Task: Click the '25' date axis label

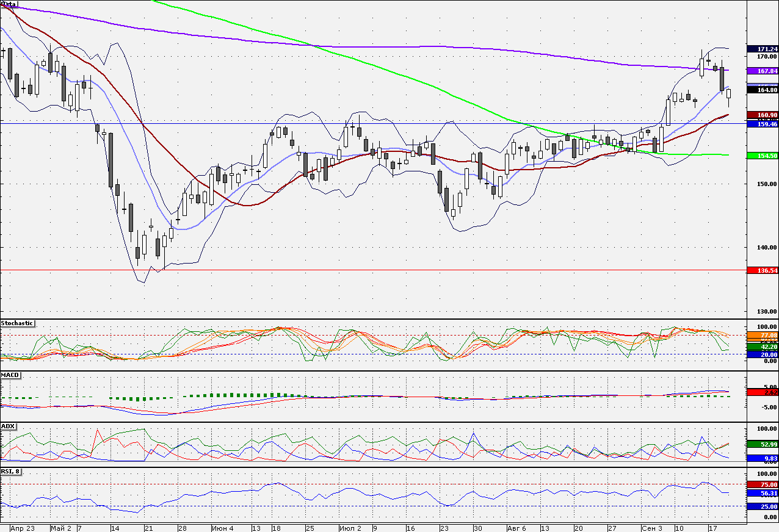Action: point(310,528)
